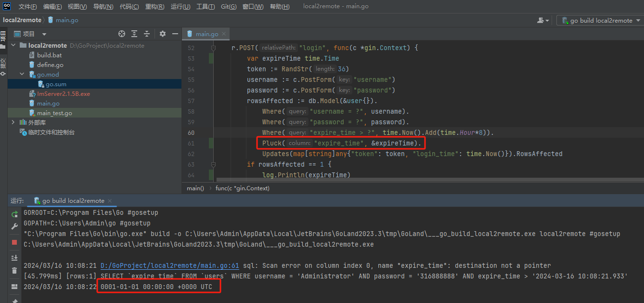The image size is (644, 303).
Task: Follow the main.go:61 link in console
Action: pos(169,265)
